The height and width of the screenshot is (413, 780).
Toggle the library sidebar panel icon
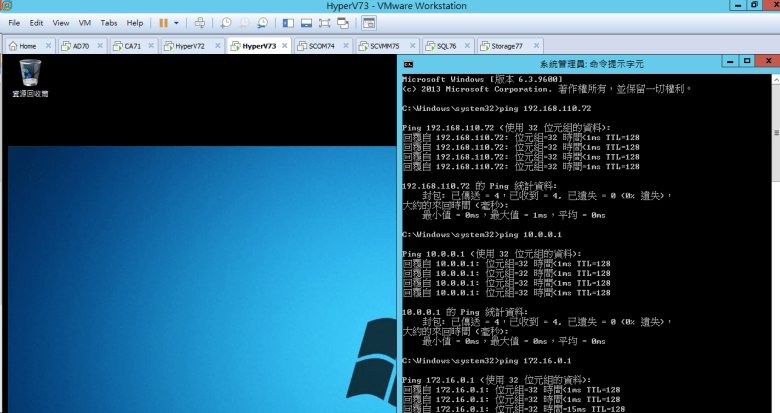click(287, 22)
